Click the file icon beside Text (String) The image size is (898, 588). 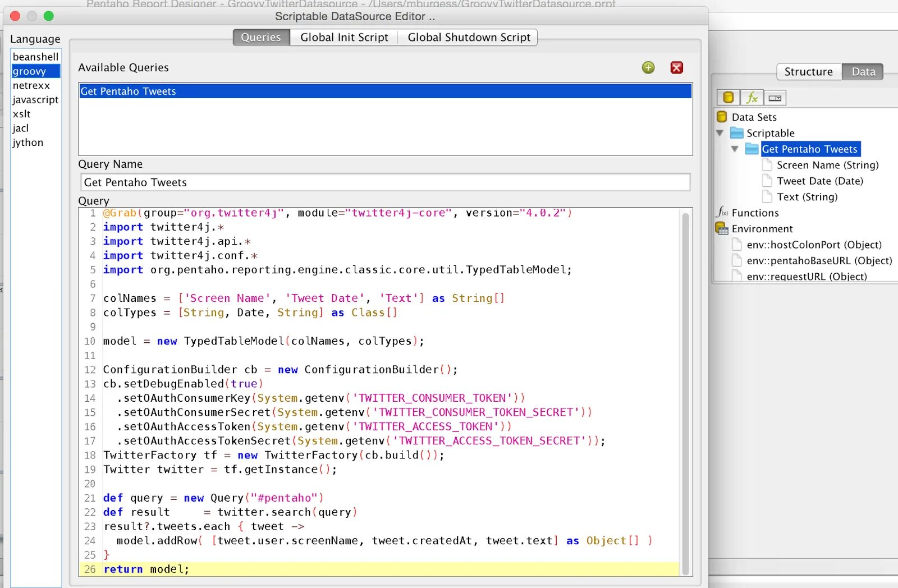[x=767, y=196]
